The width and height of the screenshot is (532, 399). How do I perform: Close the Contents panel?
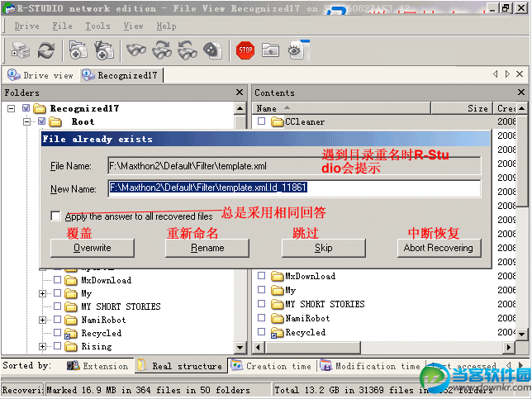[521, 93]
